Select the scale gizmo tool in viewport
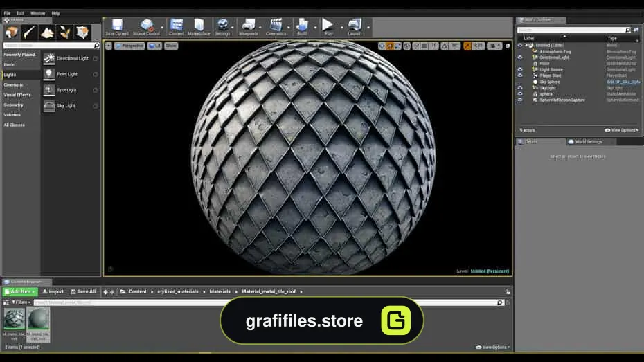 pos(397,46)
